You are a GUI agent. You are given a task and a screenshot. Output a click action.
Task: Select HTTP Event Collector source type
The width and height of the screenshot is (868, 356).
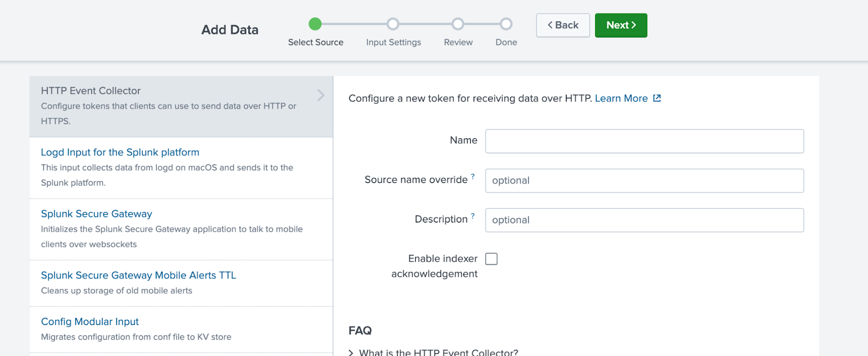[91, 91]
